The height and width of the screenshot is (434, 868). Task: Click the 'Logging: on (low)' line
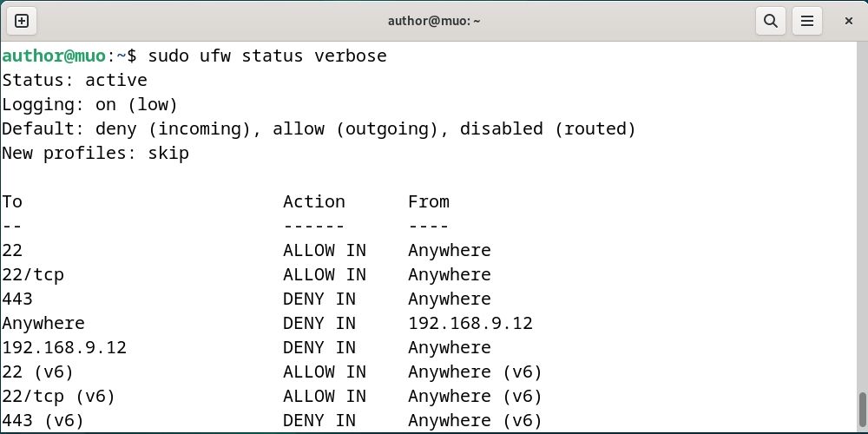[x=89, y=105]
